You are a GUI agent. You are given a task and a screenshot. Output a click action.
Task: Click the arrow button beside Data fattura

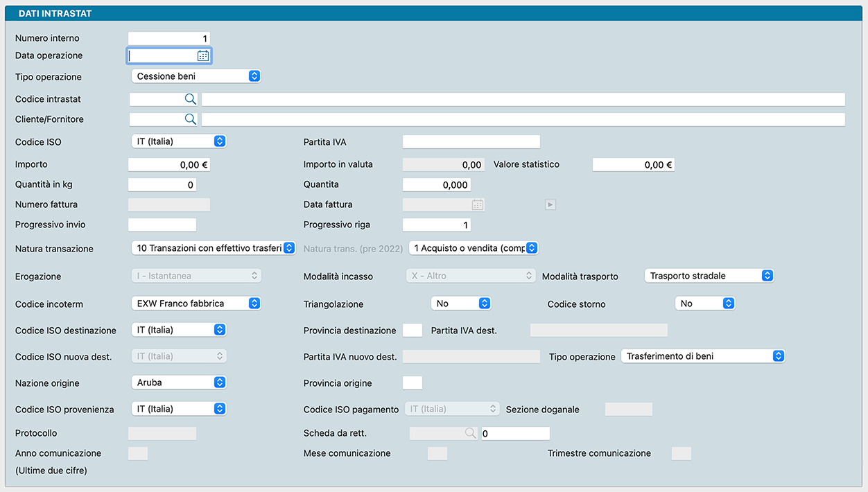(550, 204)
